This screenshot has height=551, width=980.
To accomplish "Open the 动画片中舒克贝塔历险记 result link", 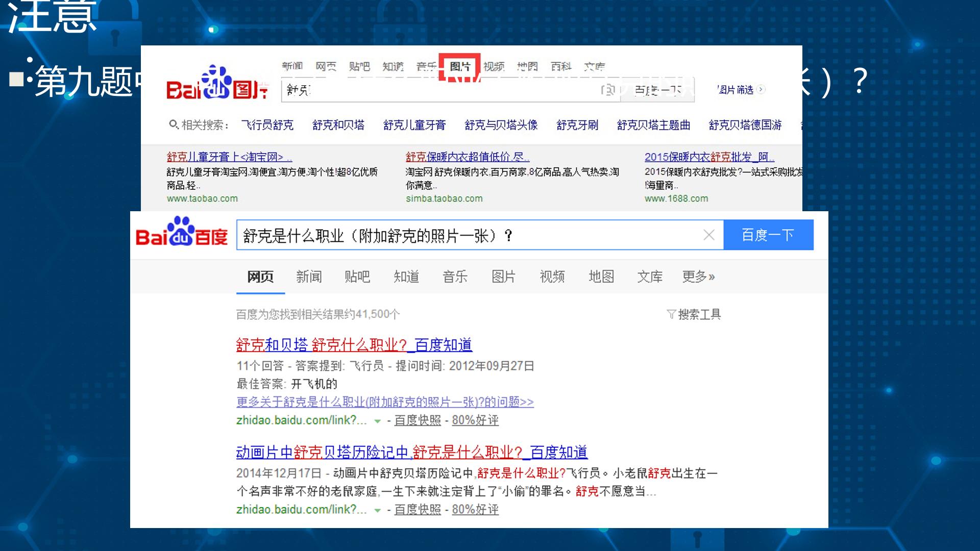I will pyautogui.click(x=411, y=453).
